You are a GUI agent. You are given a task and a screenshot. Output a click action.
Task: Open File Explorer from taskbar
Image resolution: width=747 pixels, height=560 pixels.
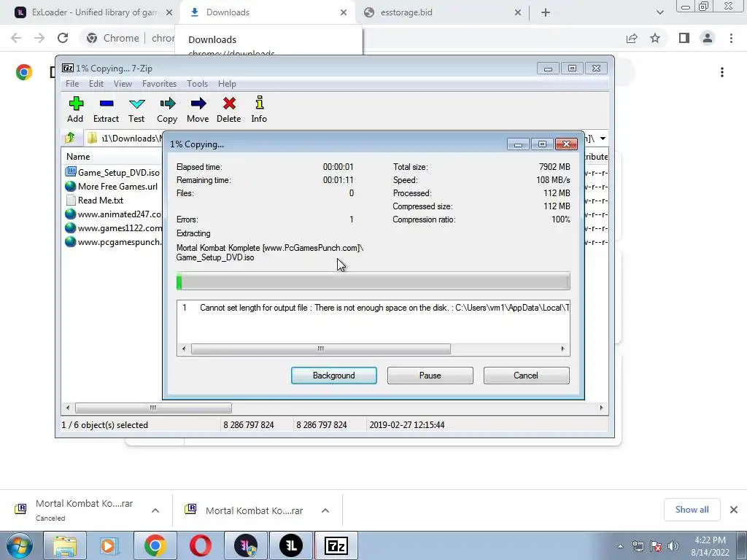click(x=65, y=545)
